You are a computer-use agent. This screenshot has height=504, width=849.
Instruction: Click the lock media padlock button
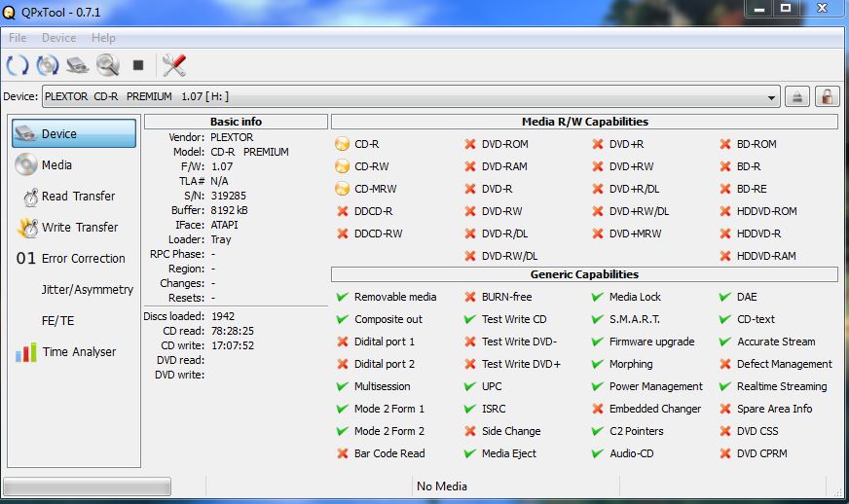point(827,97)
